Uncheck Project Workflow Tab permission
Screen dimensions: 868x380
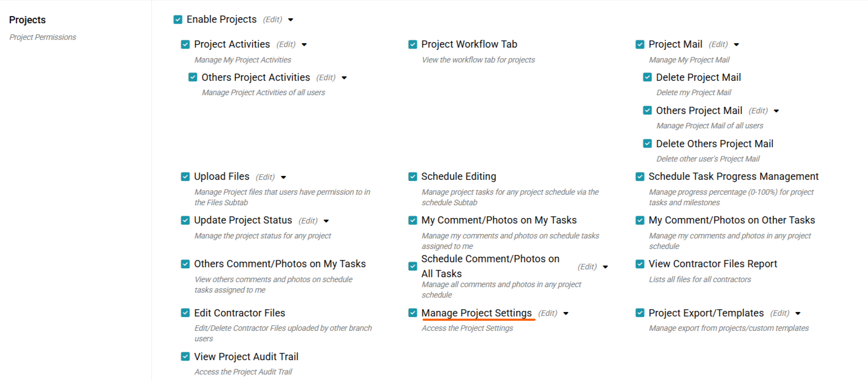tap(412, 44)
